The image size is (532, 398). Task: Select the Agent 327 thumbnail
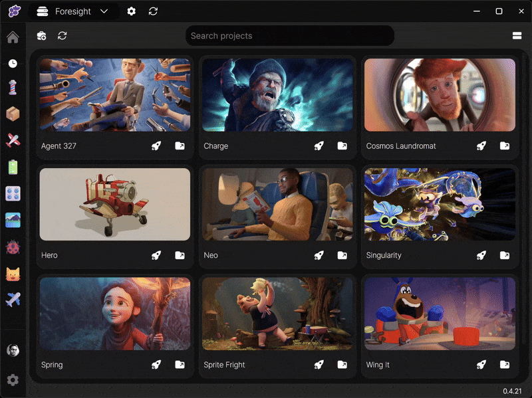pyautogui.click(x=115, y=95)
